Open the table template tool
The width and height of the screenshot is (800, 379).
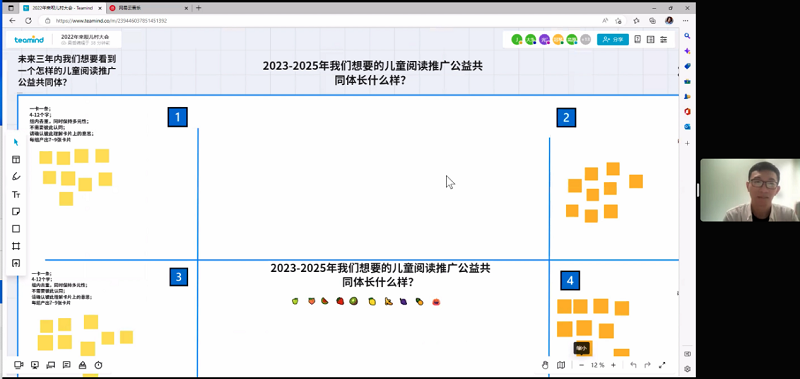(16, 160)
